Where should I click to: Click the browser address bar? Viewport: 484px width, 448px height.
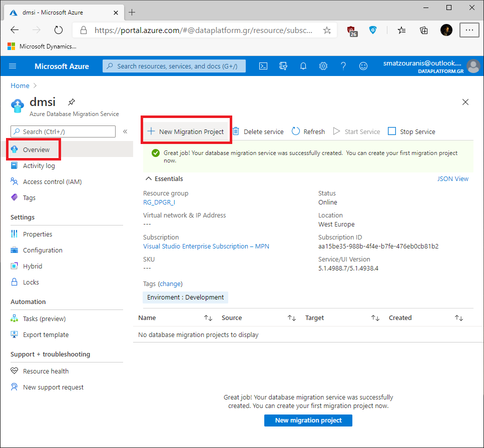click(x=203, y=30)
